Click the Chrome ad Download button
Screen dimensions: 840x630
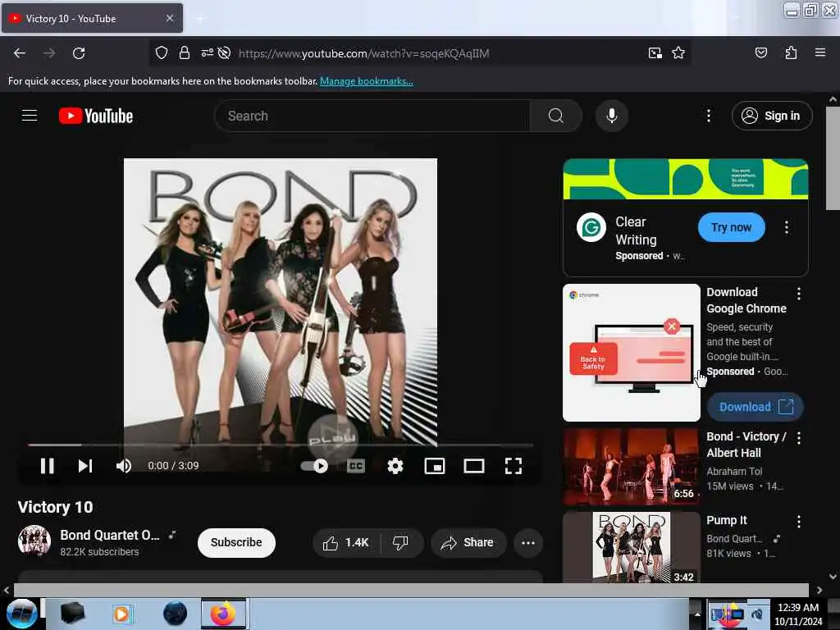pyautogui.click(x=756, y=407)
